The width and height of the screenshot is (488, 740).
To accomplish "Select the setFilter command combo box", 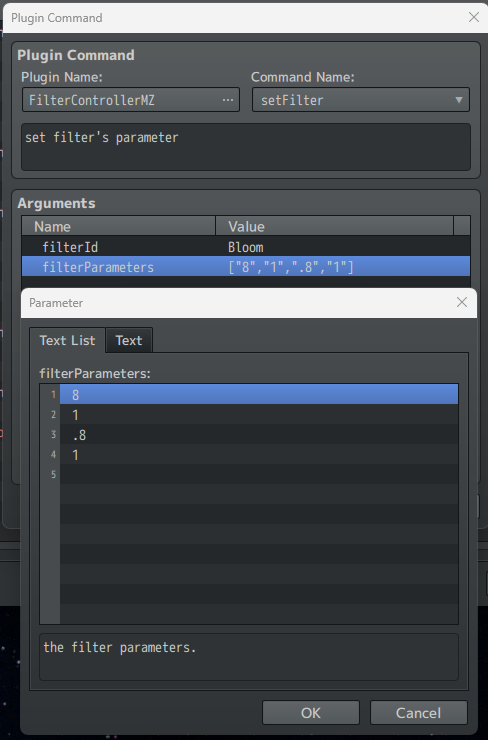I will (x=361, y=100).
